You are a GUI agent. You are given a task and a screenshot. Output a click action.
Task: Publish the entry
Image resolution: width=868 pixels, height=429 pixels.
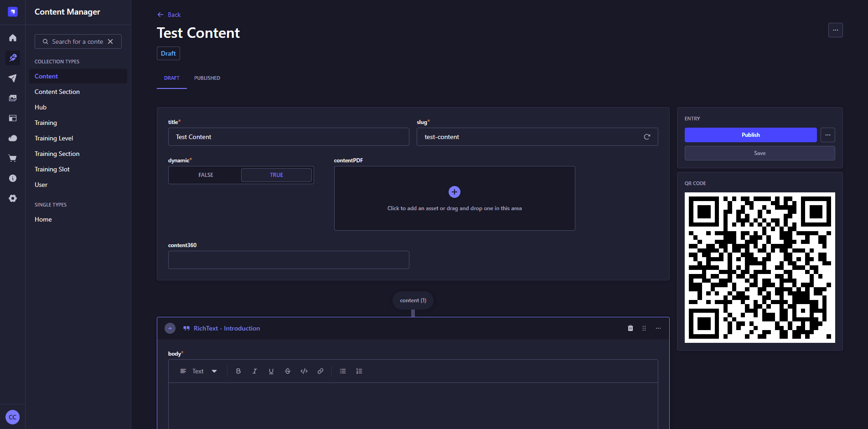click(x=750, y=135)
